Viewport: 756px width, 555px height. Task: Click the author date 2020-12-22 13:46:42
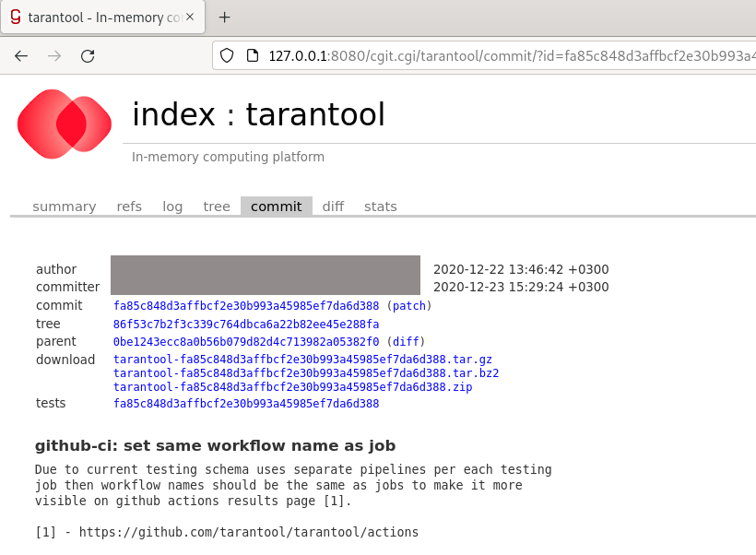[521, 269]
